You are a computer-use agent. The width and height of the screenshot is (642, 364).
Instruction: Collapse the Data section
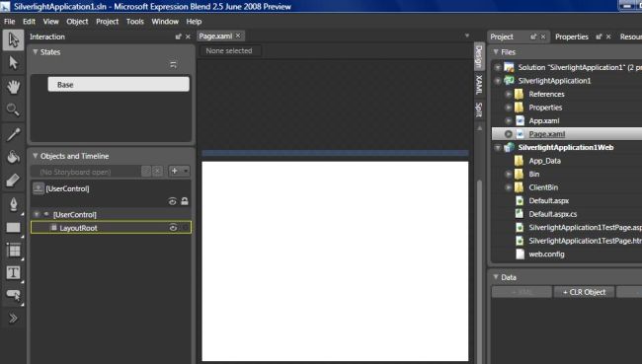coord(496,277)
